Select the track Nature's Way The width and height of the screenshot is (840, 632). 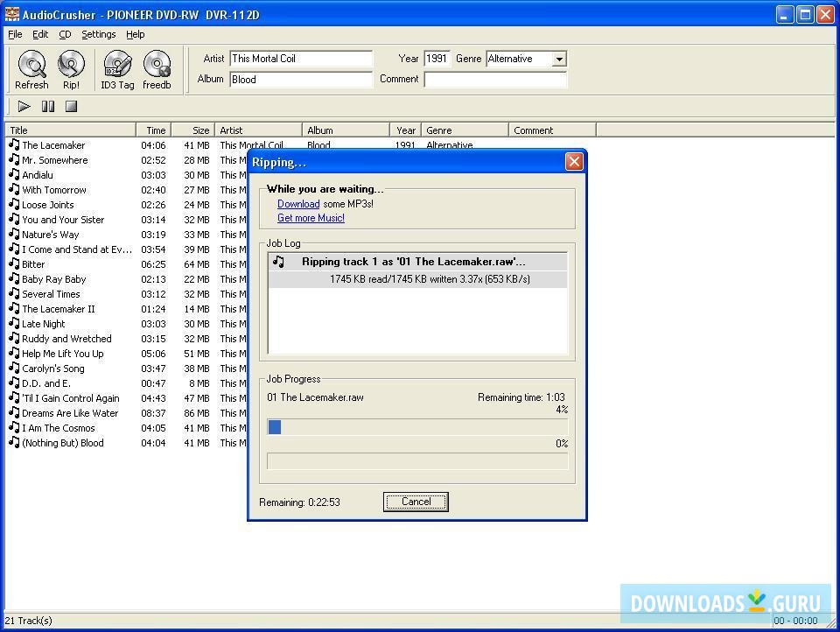pyautogui.click(x=51, y=235)
